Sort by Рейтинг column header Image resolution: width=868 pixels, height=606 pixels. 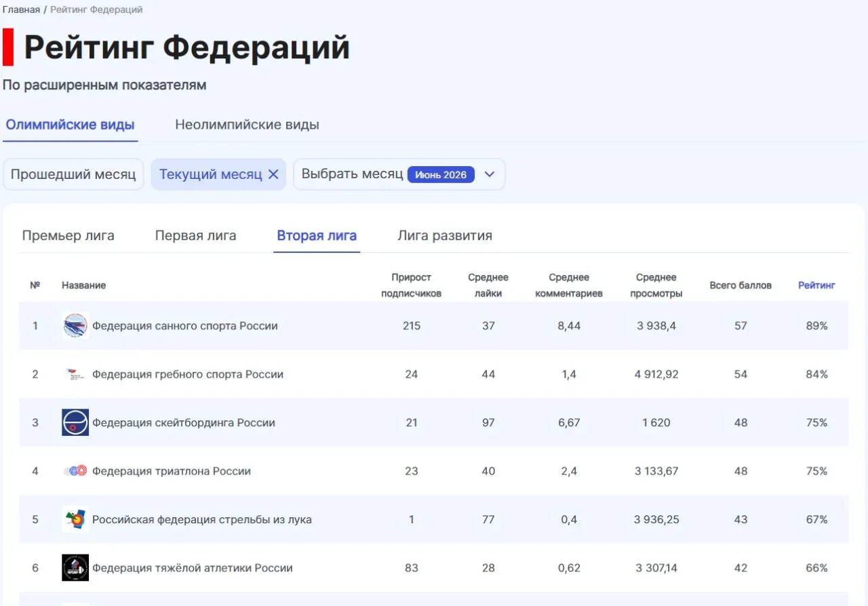[x=816, y=285]
